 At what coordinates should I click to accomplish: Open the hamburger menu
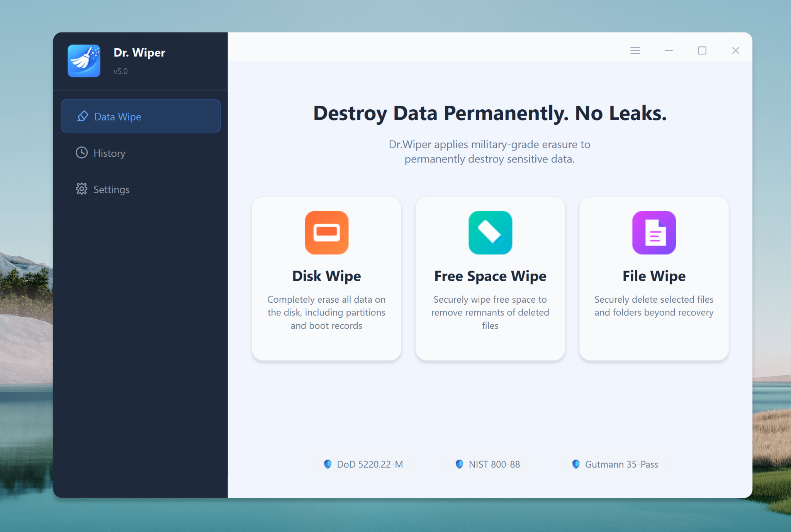pos(635,50)
